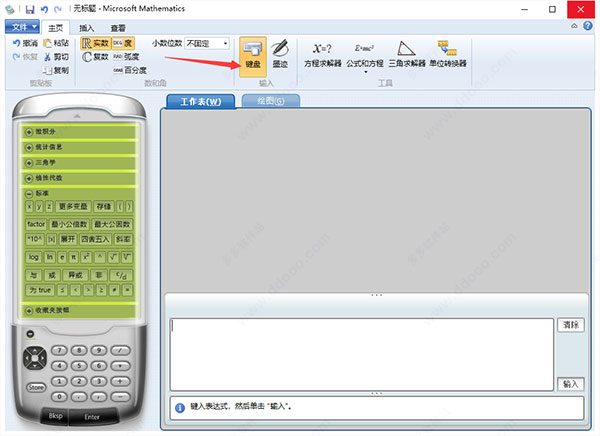Click the Undo (撤消) ribbon command
This screenshot has height=436, width=600.
click(x=25, y=43)
